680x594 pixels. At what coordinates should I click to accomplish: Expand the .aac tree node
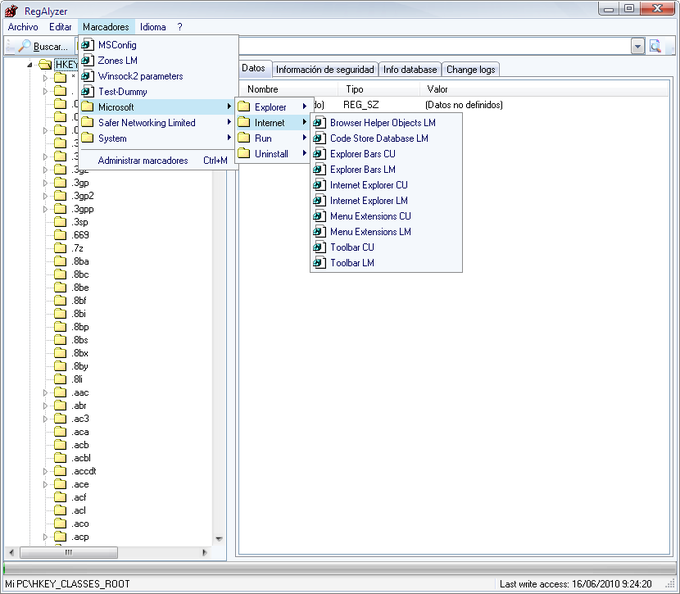pyautogui.click(x=45, y=393)
